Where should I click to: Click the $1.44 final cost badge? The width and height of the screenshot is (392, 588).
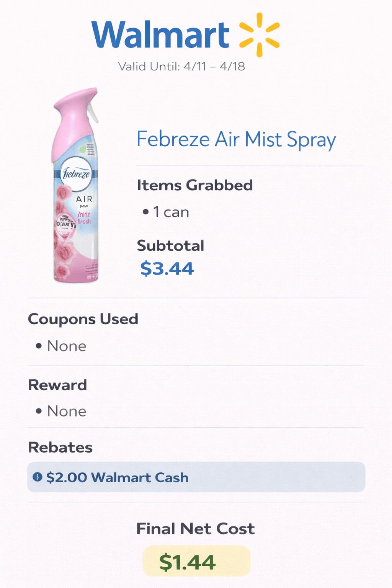click(x=196, y=561)
